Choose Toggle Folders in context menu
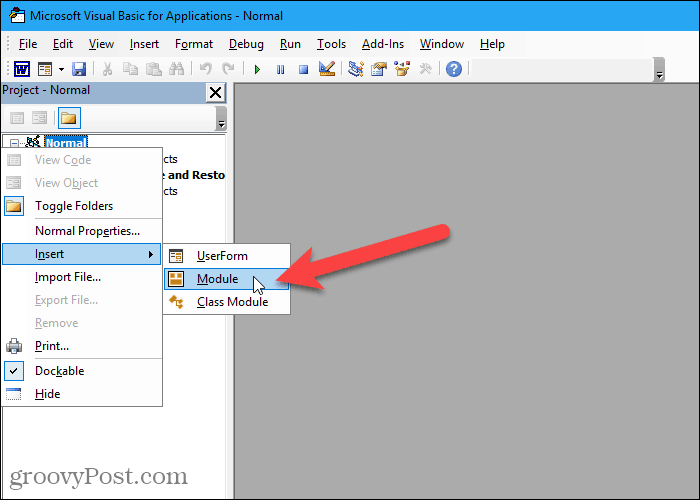Screen dimensions: 700x500 82,206
